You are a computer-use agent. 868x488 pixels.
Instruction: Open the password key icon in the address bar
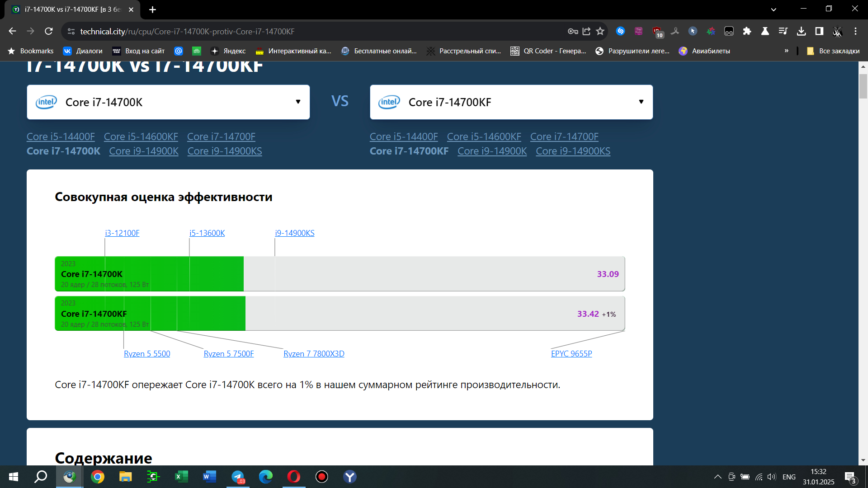tap(573, 31)
